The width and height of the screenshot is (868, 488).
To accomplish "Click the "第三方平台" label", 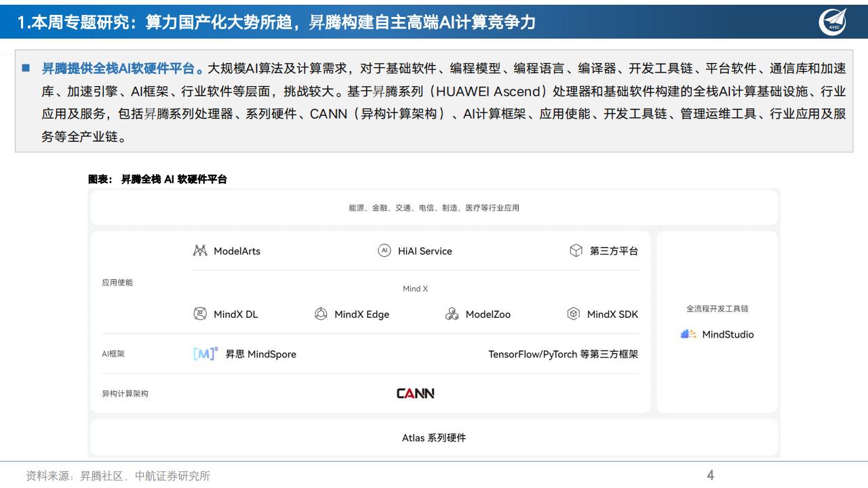I will click(614, 251).
